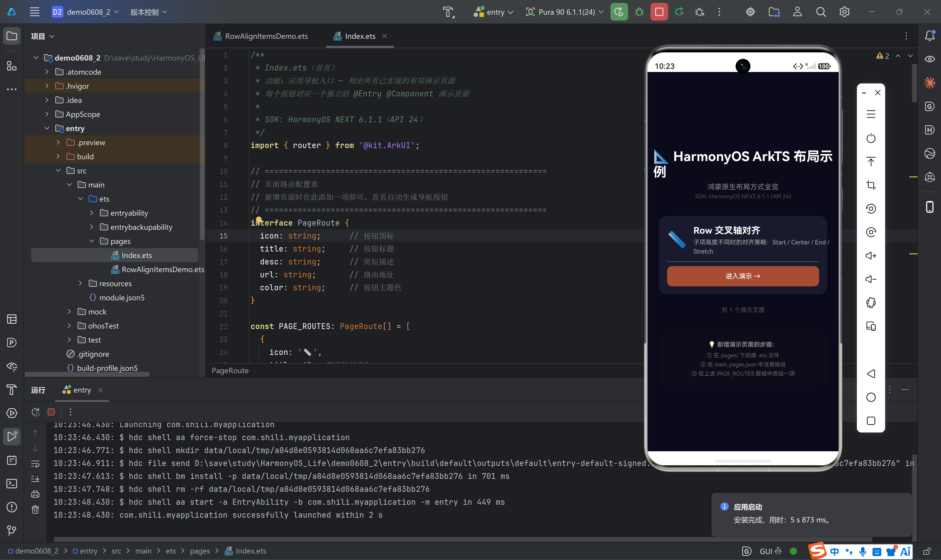Open IDE settings gear icon
Image resolution: width=941 pixels, height=560 pixels.
pos(844,12)
